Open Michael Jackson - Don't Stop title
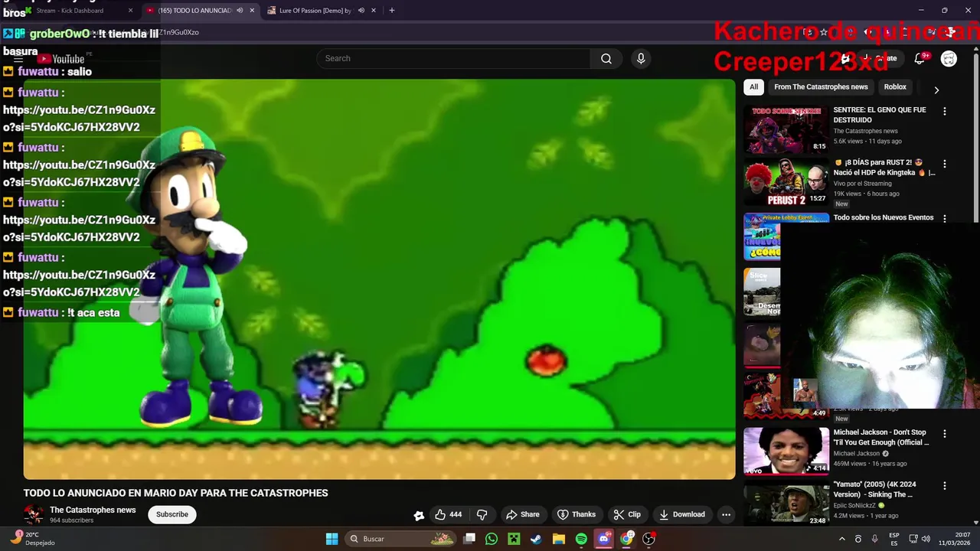Image resolution: width=980 pixels, height=551 pixels. point(881,437)
